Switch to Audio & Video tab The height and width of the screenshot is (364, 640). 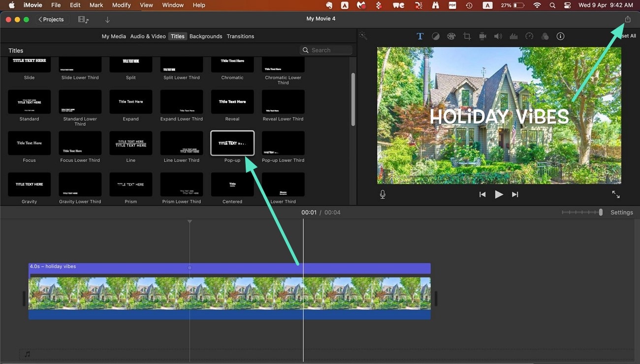tap(148, 36)
